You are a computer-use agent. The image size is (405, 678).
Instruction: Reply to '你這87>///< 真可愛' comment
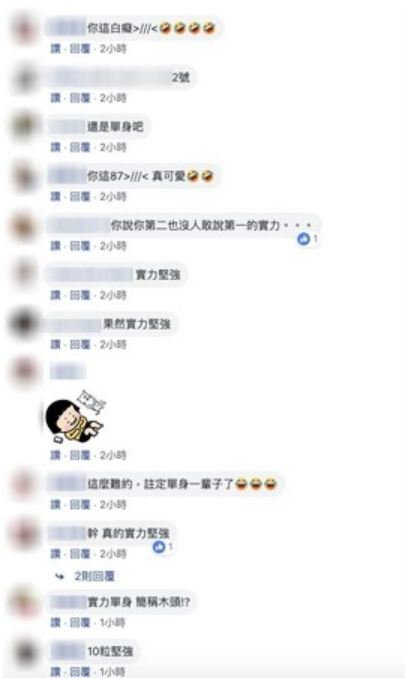pos(80,197)
